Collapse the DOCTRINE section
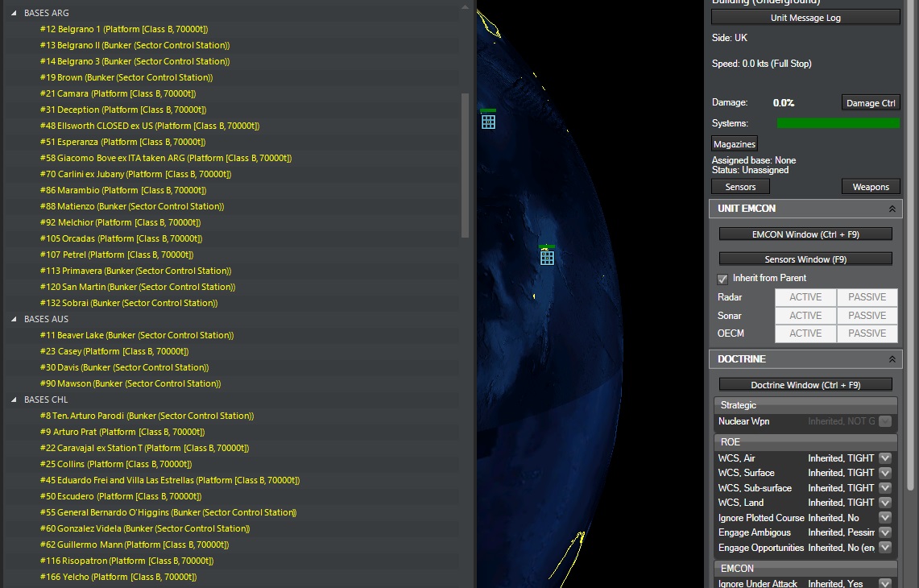The width and height of the screenshot is (919, 588). click(892, 359)
